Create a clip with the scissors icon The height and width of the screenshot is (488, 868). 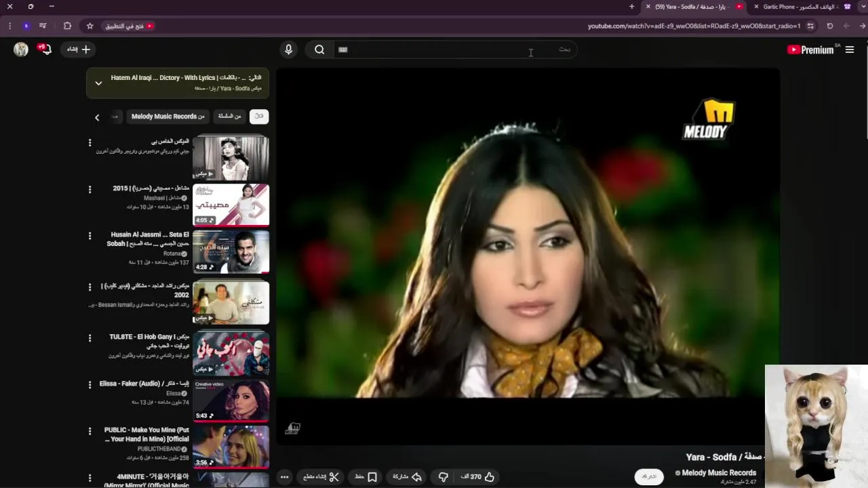(x=321, y=477)
